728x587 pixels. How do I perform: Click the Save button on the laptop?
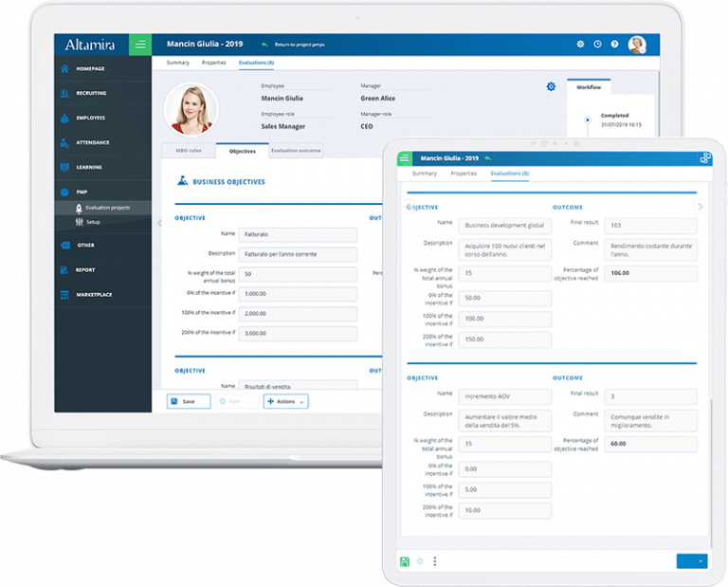(x=189, y=401)
